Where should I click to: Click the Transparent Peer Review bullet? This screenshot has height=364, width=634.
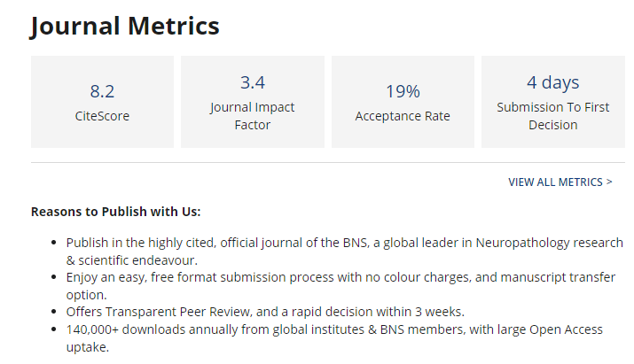point(265,312)
